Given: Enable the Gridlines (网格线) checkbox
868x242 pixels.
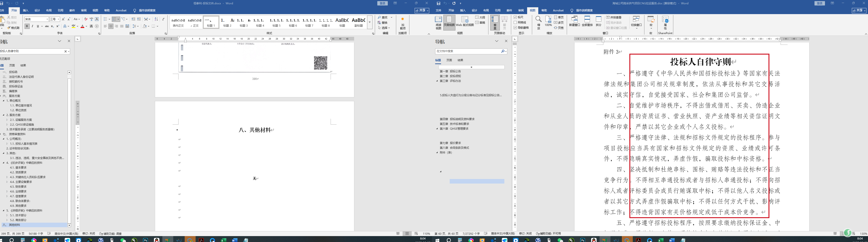Looking at the screenshot, I should 516,23.
